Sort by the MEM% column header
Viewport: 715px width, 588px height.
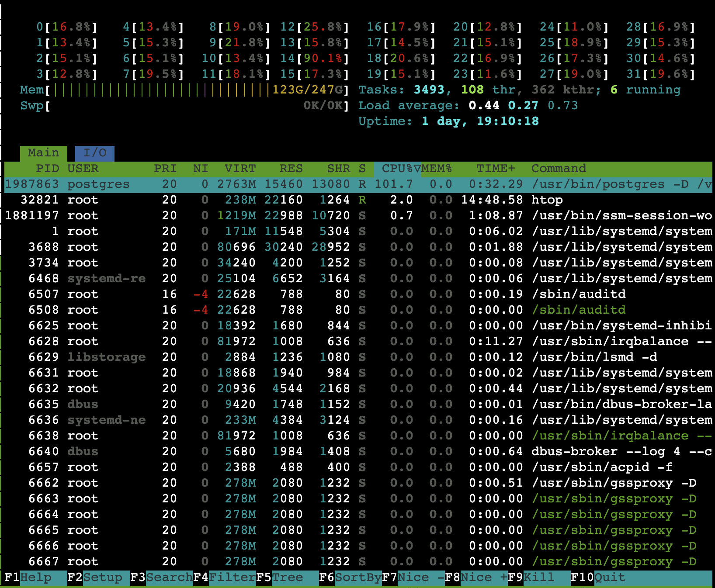pos(436,169)
